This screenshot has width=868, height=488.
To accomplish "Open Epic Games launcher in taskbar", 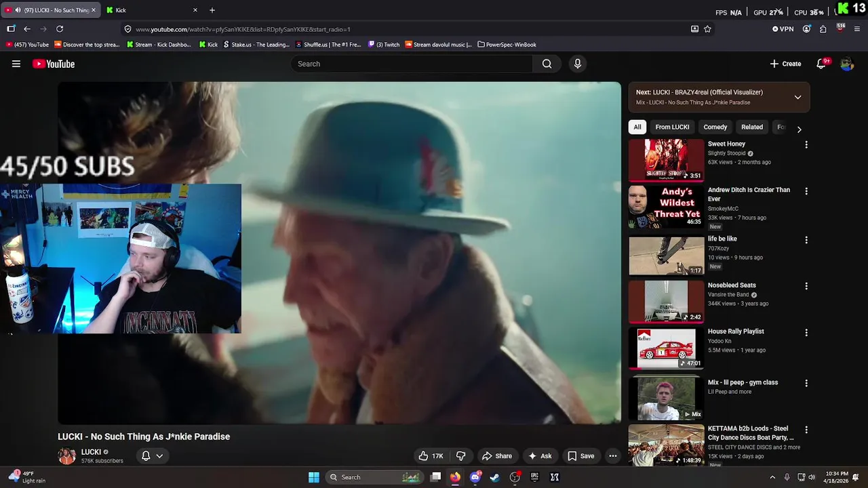I will click(534, 477).
